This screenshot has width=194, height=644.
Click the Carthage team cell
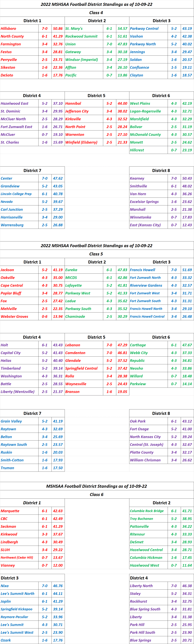tap(148, 345)
